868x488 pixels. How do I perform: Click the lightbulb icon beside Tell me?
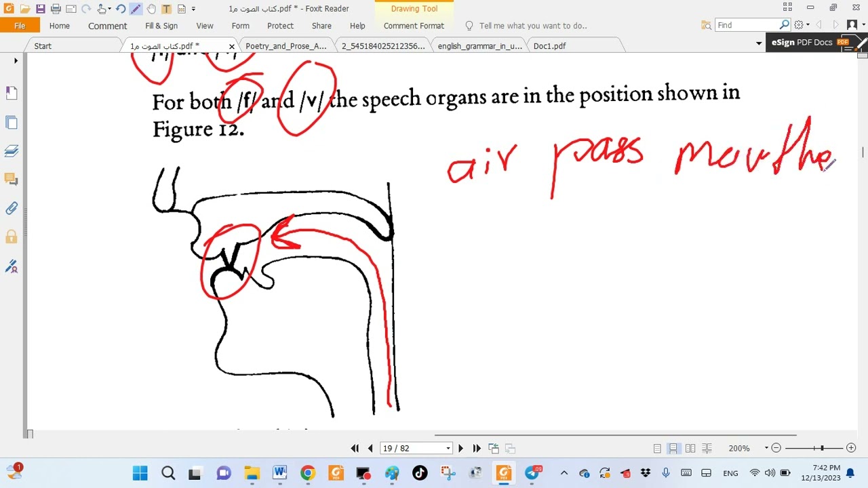(469, 26)
